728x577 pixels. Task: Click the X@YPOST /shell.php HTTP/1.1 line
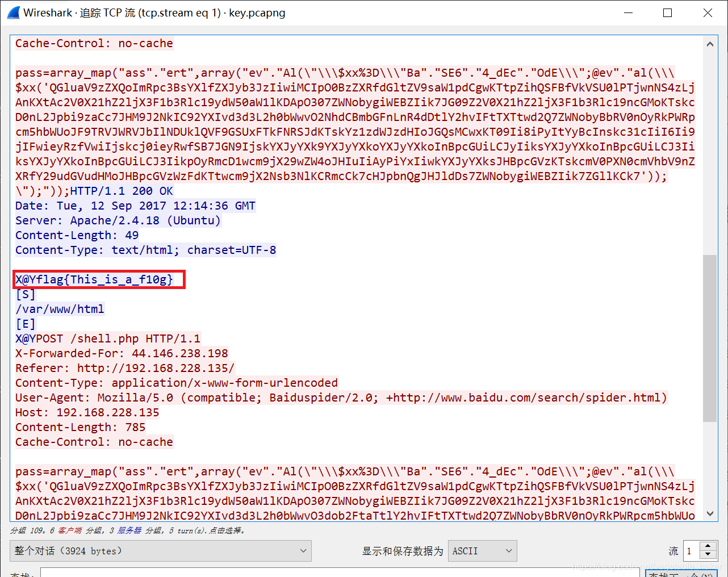pos(108,338)
